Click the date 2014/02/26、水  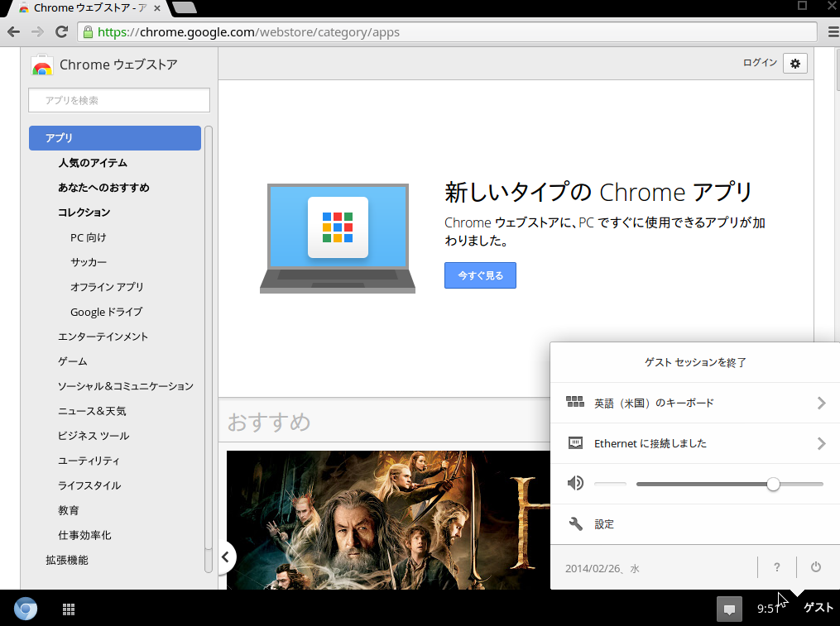pos(602,568)
